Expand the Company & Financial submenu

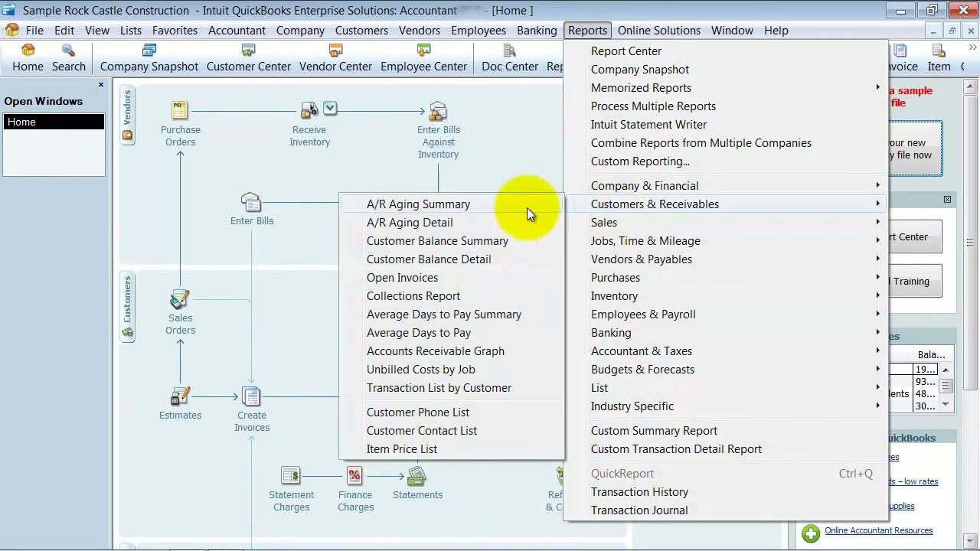tap(878, 185)
